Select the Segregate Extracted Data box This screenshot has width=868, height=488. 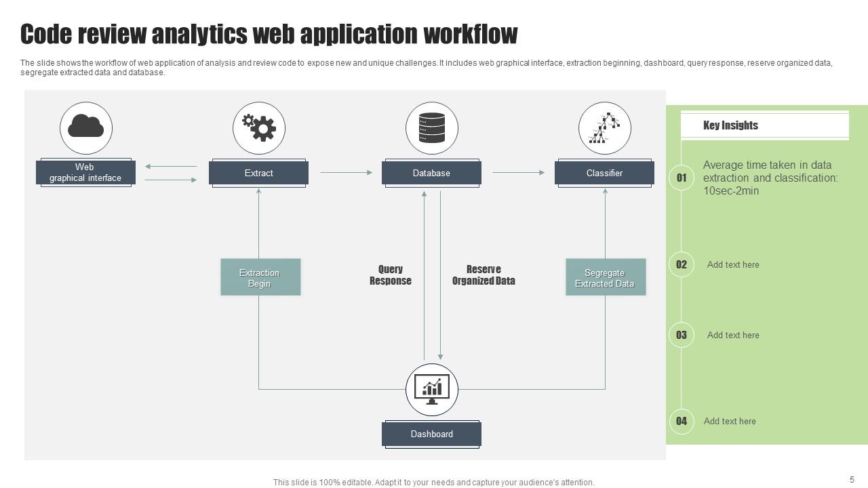(605, 277)
